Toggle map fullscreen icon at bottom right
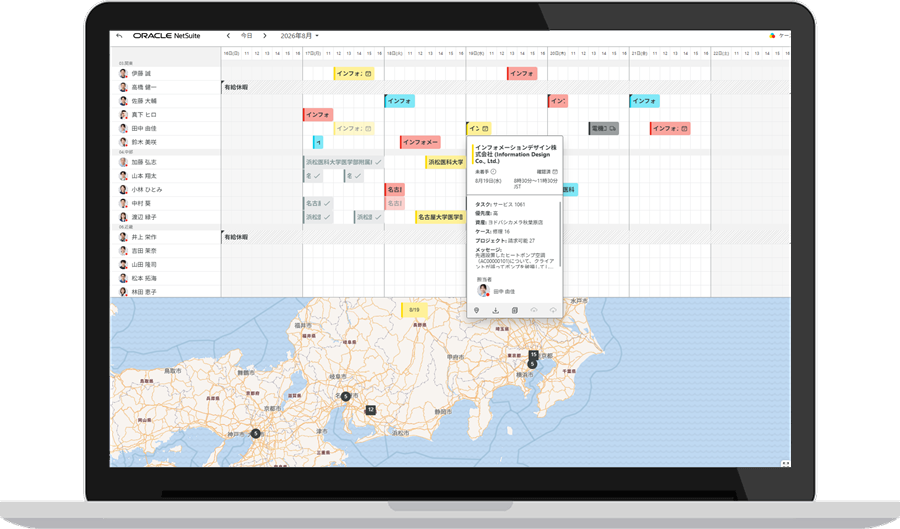Screen dimensions: 900x529 tap(785, 463)
